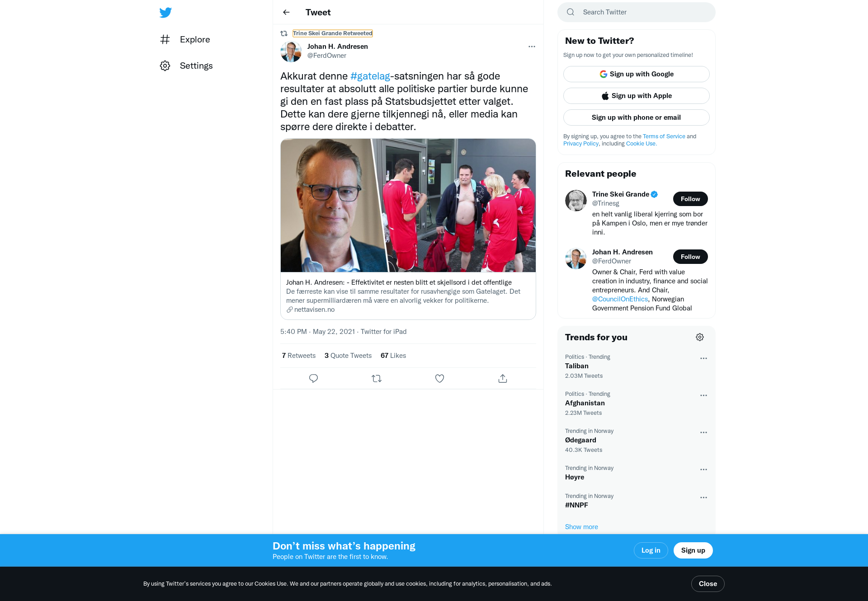Close the cookie notice banner
The height and width of the screenshot is (601, 868).
click(708, 584)
